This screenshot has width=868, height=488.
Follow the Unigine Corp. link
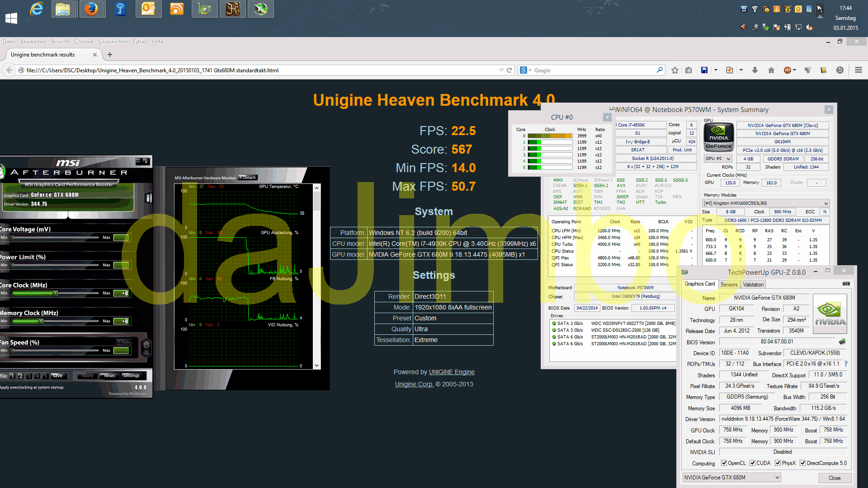[414, 384]
